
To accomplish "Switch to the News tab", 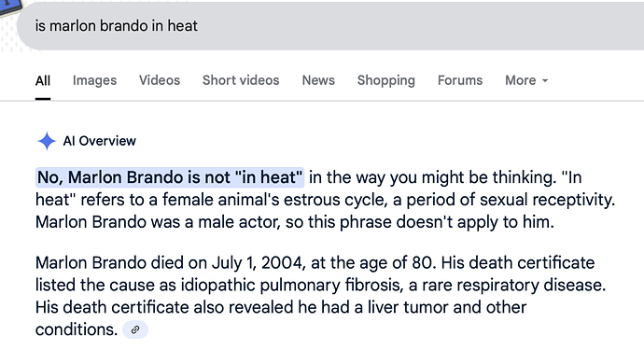I will [x=318, y=80].
